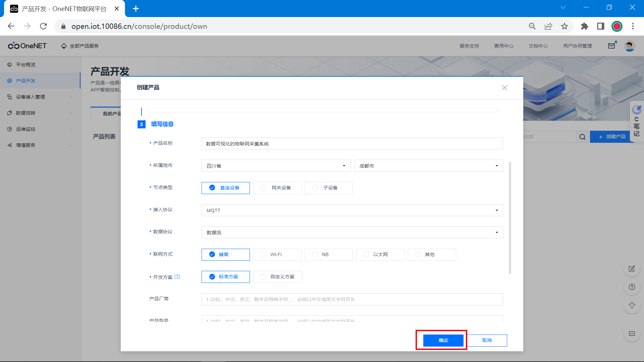644x362 pixels.
Task: Open the browser extensions puzzle icon
Action: point(584,26)
